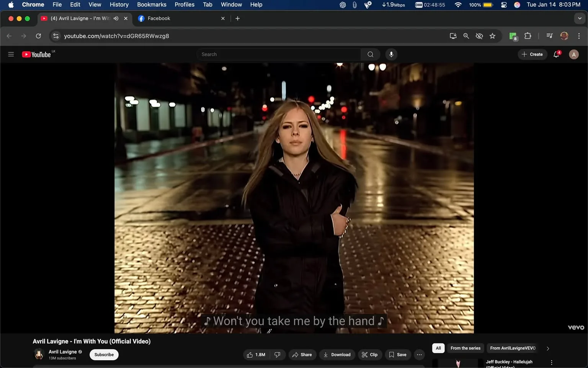
Task: Bookmark this page with the star icon
Action: tap(492, 36)
